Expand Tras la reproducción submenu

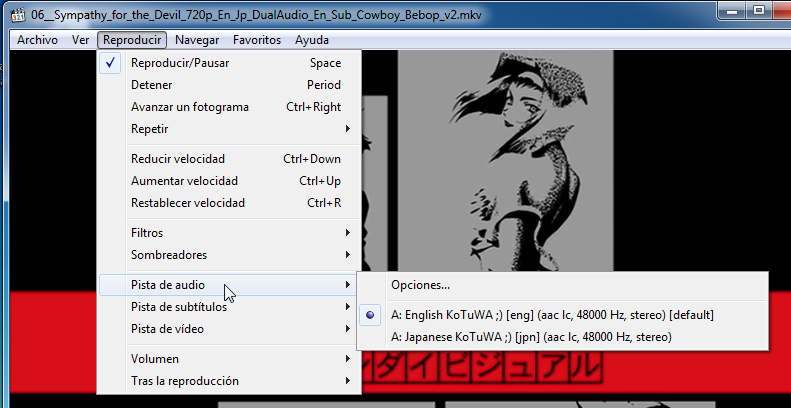point(230,381)
